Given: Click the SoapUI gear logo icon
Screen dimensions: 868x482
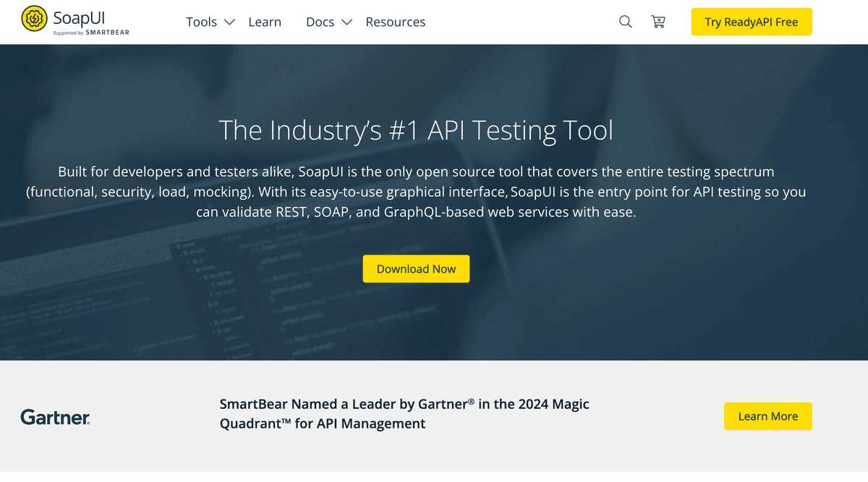Looking at the screenshot, I should [34, 19].
